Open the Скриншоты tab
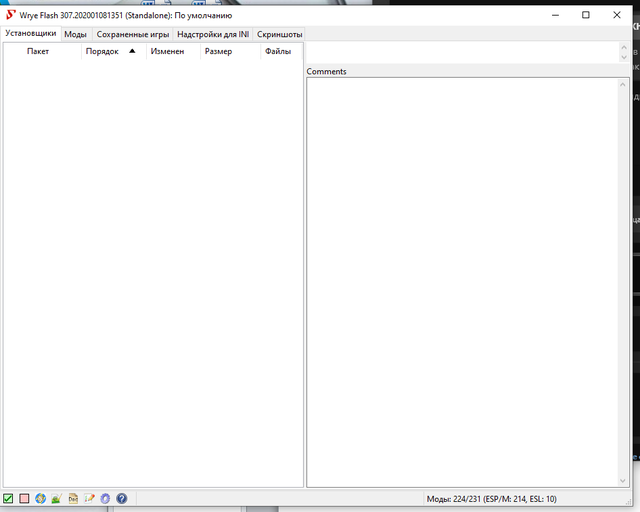Viewport: 640px width, 512px height. [x=279, y=34]
